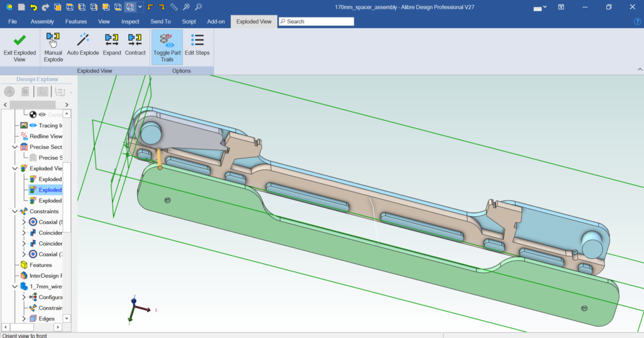Click the yellow Undo arrow in the title bar
The height and width of the screenshot is (338, 644).
(x=33, y=7)
